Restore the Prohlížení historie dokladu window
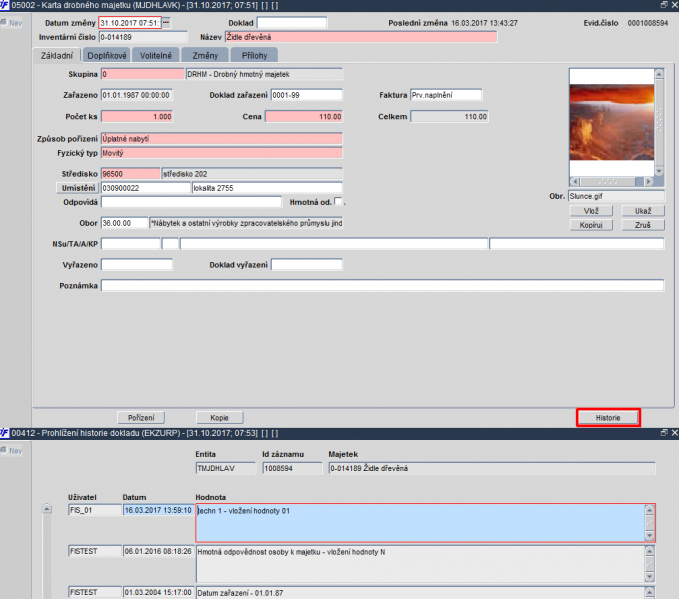This screenshot has width=679, height=599. [x=664, y=432]
